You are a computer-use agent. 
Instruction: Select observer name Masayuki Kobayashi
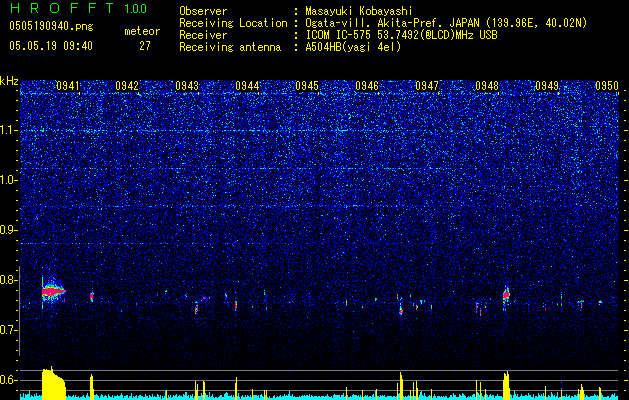pyautogui.click(x=359, y=11)
